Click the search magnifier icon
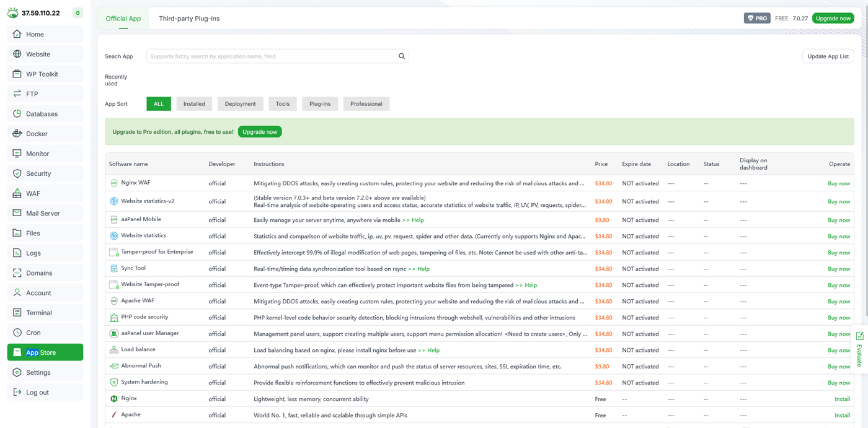Screen dimensions: 868x428 coord(402,56)
